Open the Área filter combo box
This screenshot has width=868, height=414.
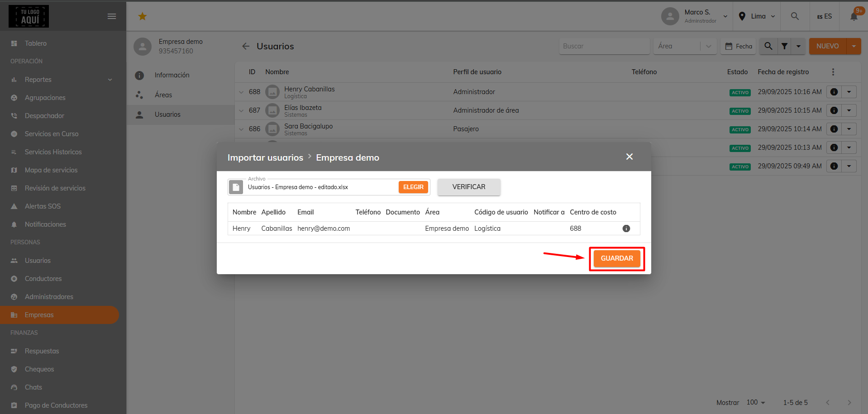coord(685,46)
